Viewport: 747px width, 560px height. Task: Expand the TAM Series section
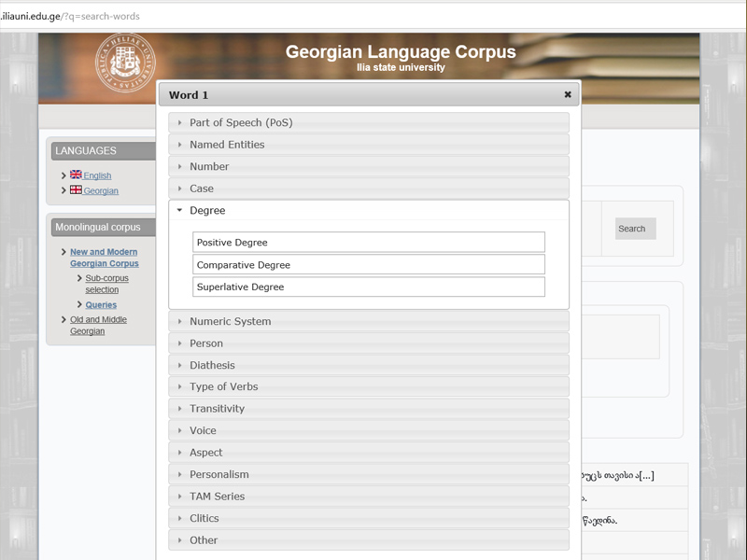click(x=369, y=496)
